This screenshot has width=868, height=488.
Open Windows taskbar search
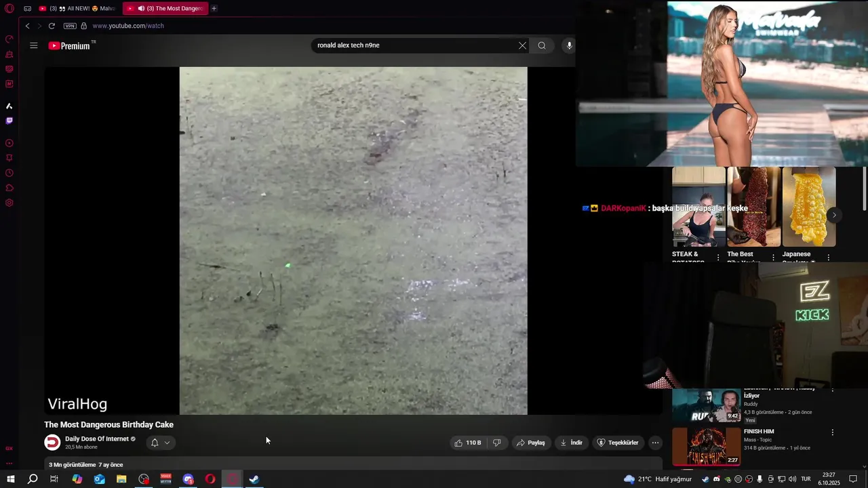click(x=33, y=479)
